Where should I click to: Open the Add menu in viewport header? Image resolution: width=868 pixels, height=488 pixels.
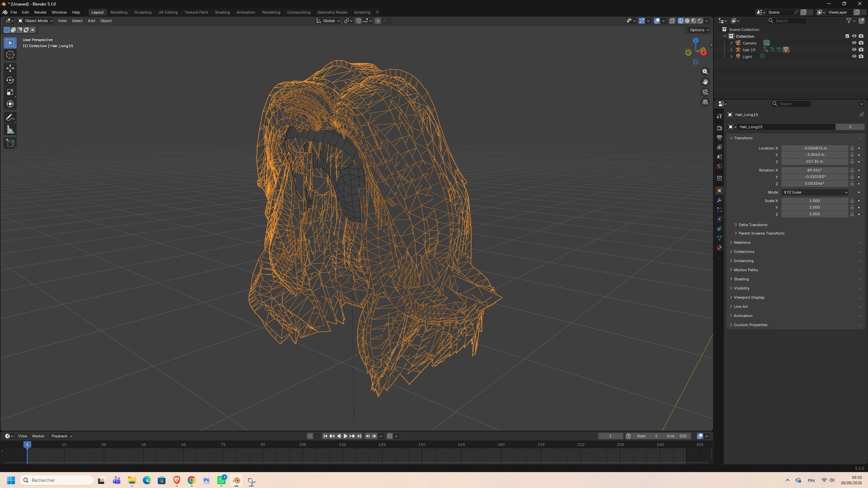pyautogui.click(x=91, y=21)
